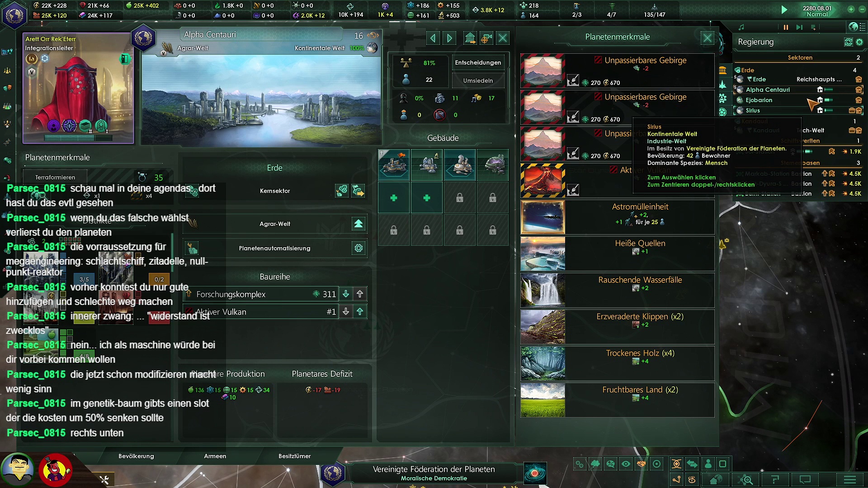Select Ejobarion planet in outliner
This screenshot has height=488, width=868.
click(759, 100)
